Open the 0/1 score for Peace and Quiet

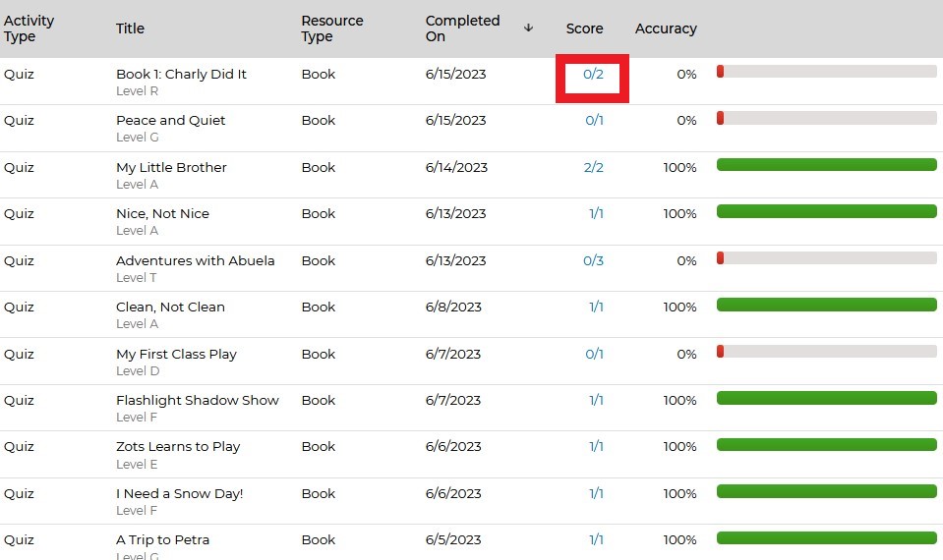point(594,120)
